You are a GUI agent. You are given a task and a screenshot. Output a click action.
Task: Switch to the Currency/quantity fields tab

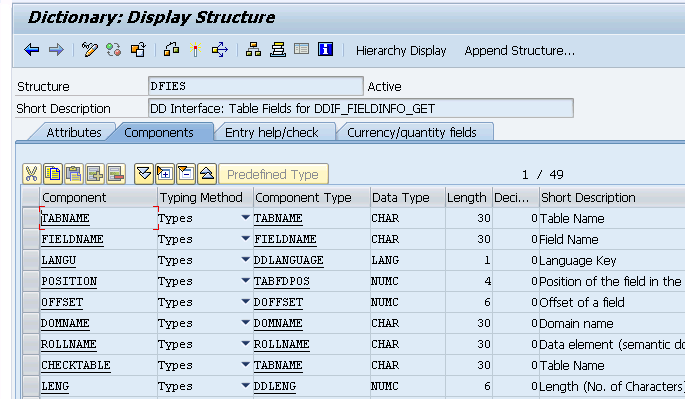coord(412,132)
